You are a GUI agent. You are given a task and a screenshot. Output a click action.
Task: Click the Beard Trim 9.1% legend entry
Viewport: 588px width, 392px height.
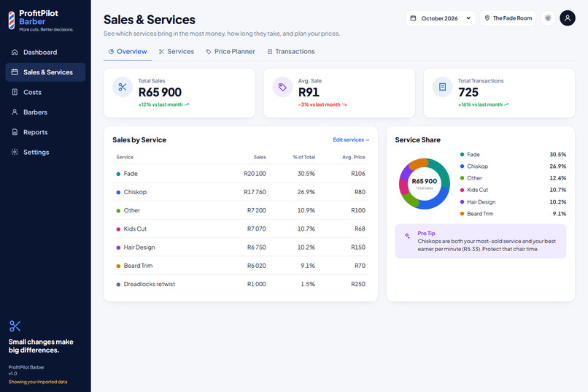513,214
